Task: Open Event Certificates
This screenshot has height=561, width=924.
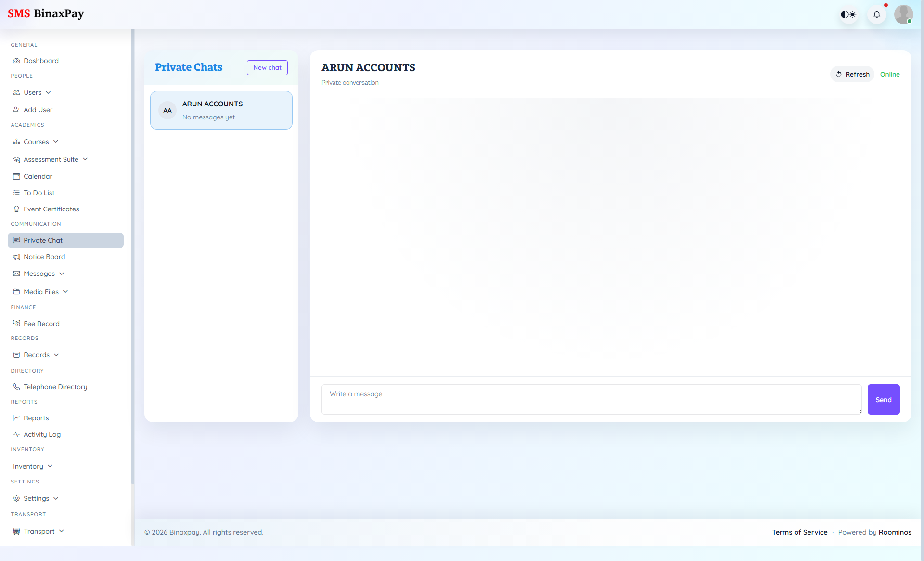Action: pos(51,209)
